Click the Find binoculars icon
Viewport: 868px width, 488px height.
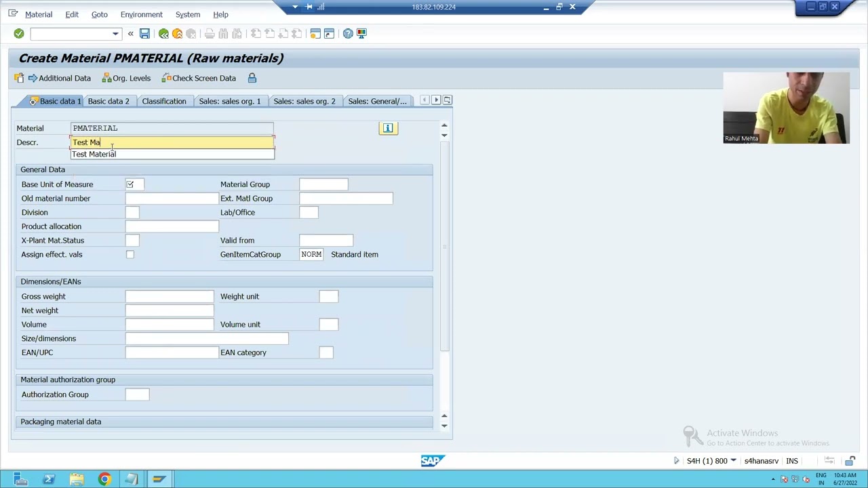tap(223, 33)
